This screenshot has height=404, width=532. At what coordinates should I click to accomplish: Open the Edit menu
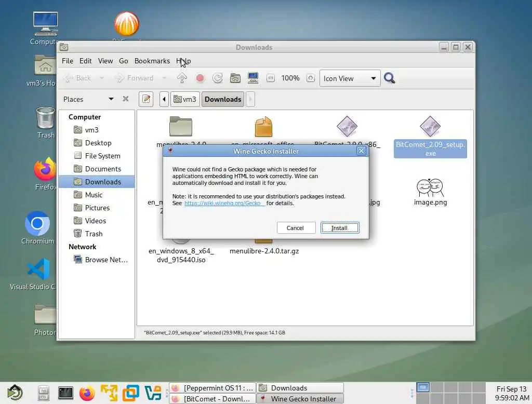[86, 61]
